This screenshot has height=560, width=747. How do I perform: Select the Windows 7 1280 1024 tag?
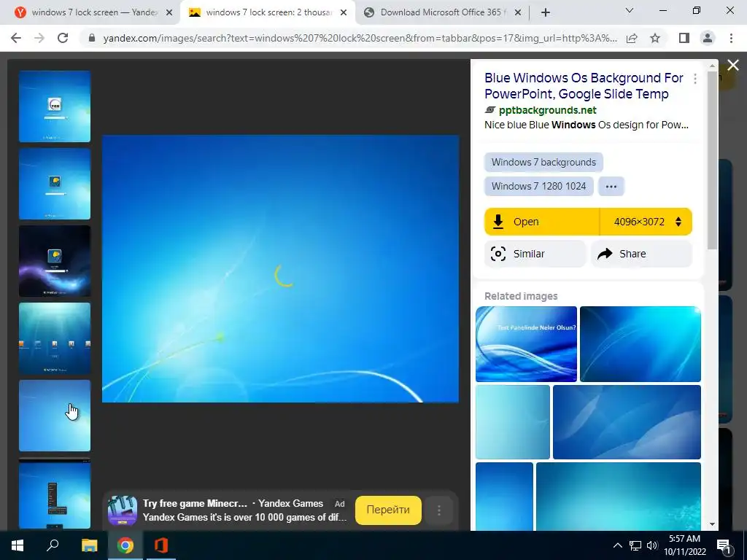[539, 186]
